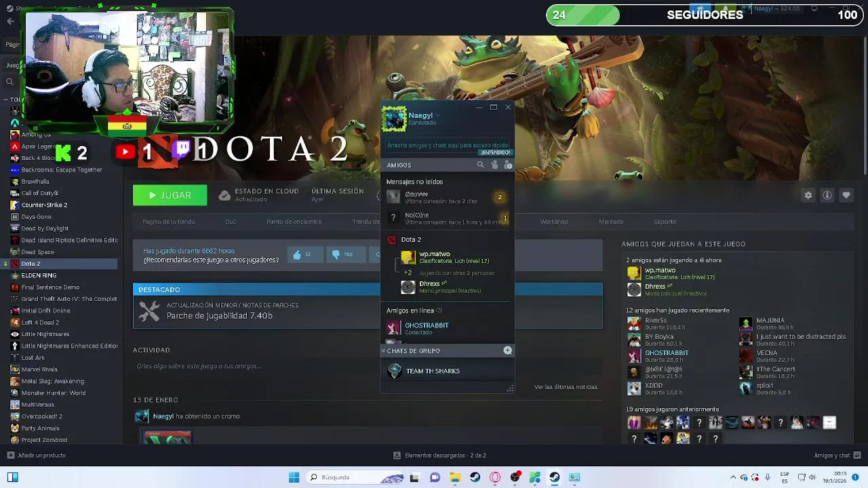The image size is (868, 488).
Task: Open MAJUNIA friend profile
Action: [x=770, y=323]
